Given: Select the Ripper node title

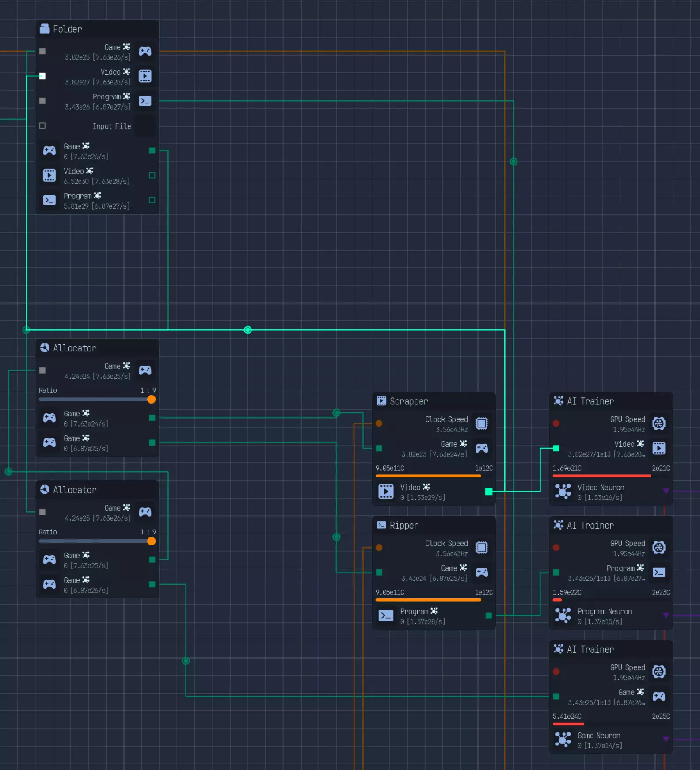Looking at the screenshot, I should click(403, 526).
